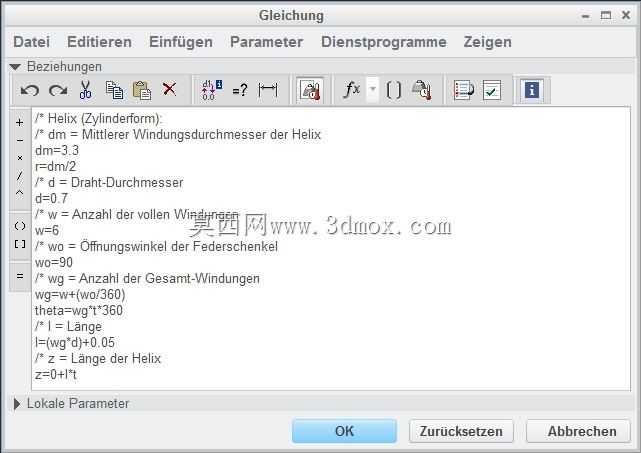The height and width of the screenshot is (453, 641).
Task: Open the Einfügen menu
Action: 181,42
